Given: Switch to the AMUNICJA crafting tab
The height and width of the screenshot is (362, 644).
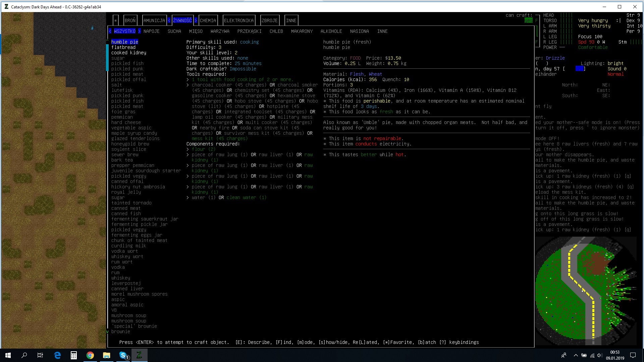Looking at the screenshot, I should 154,20.
